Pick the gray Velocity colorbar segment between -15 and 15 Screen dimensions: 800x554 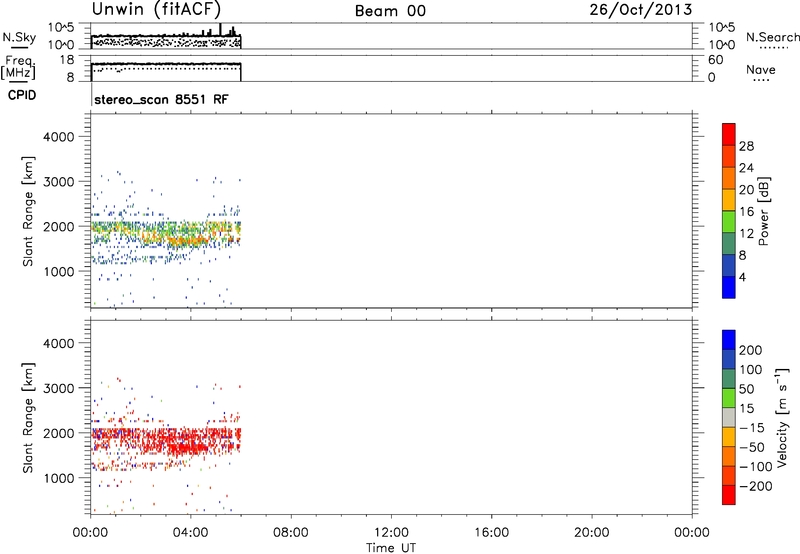(729, 418)
